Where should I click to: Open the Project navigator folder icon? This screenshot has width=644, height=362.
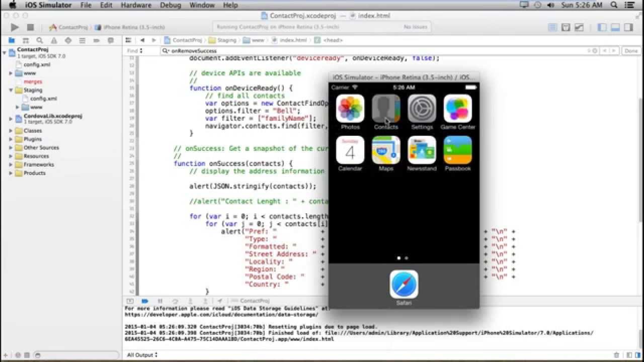point(11,40)
